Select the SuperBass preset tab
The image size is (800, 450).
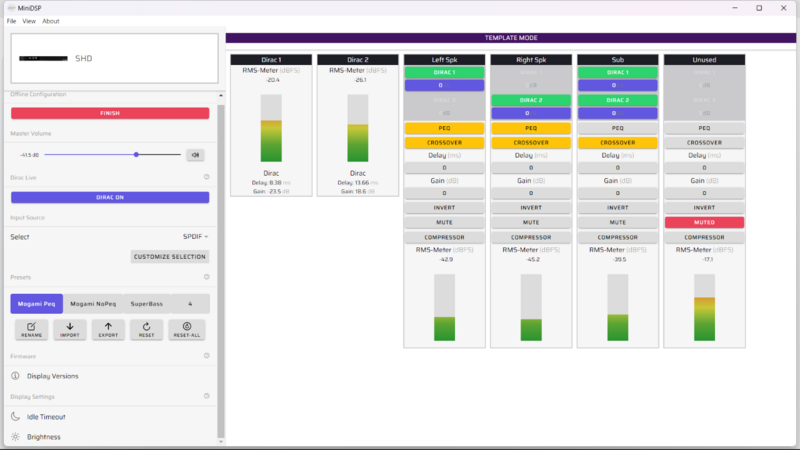147,303
